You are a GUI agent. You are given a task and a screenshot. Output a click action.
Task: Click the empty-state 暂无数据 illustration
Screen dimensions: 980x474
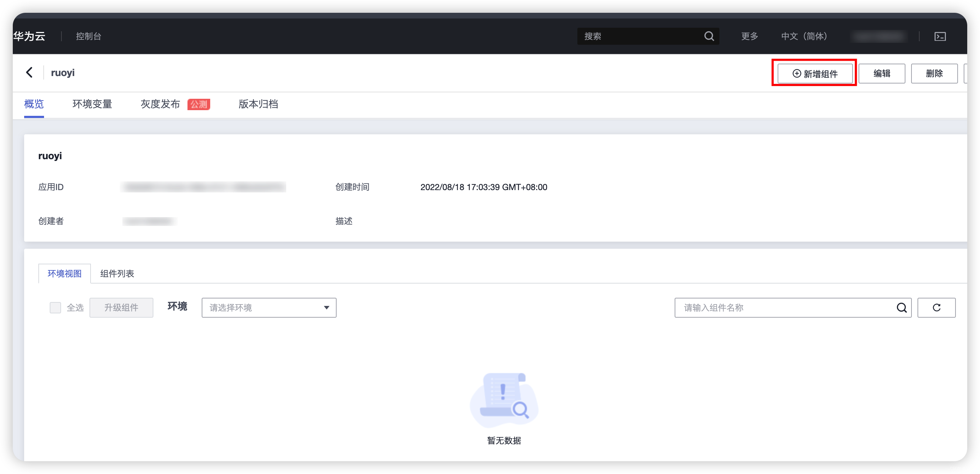click(504, 400)
